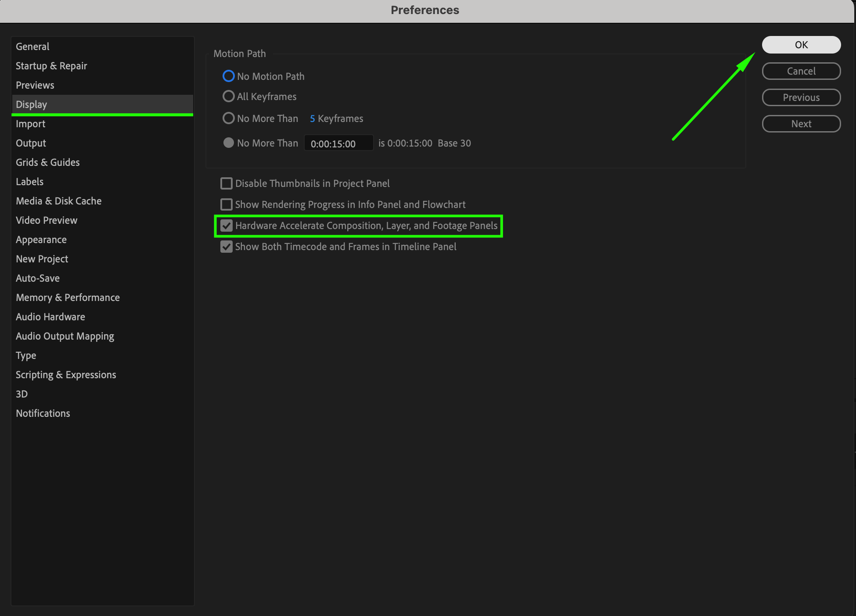
Task: Choose the All Keyframes radio option
Action: [x=228, y=97]
